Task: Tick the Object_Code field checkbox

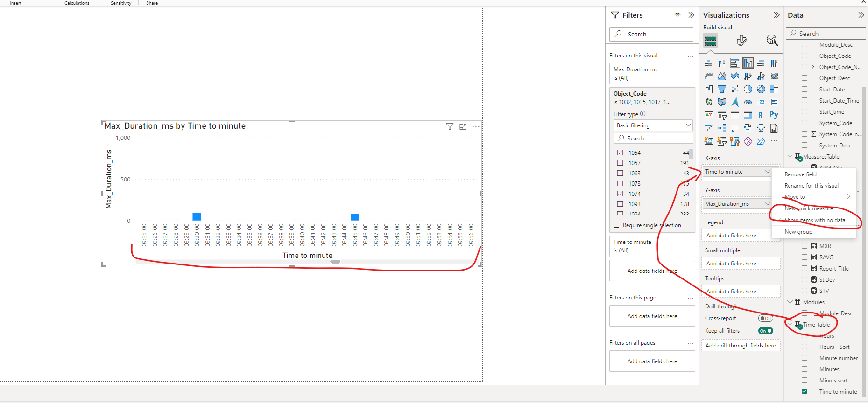Action: [x=804, y=56]
